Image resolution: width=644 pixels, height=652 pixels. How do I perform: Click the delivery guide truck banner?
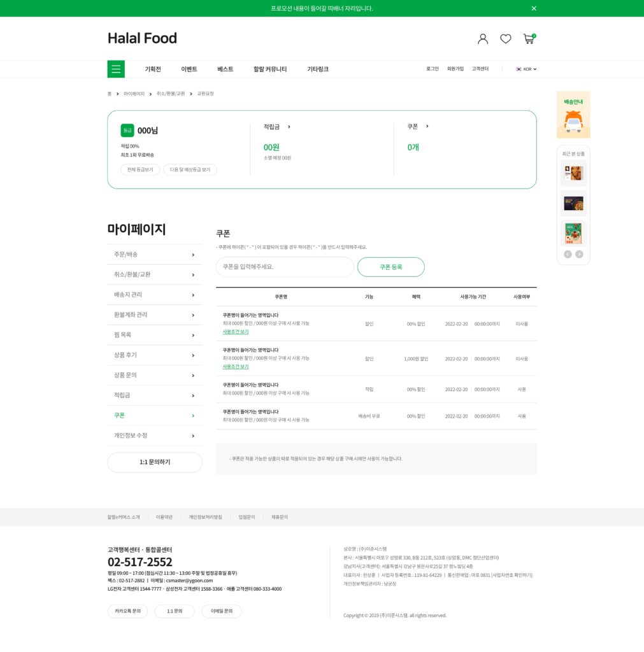[573, 115]
